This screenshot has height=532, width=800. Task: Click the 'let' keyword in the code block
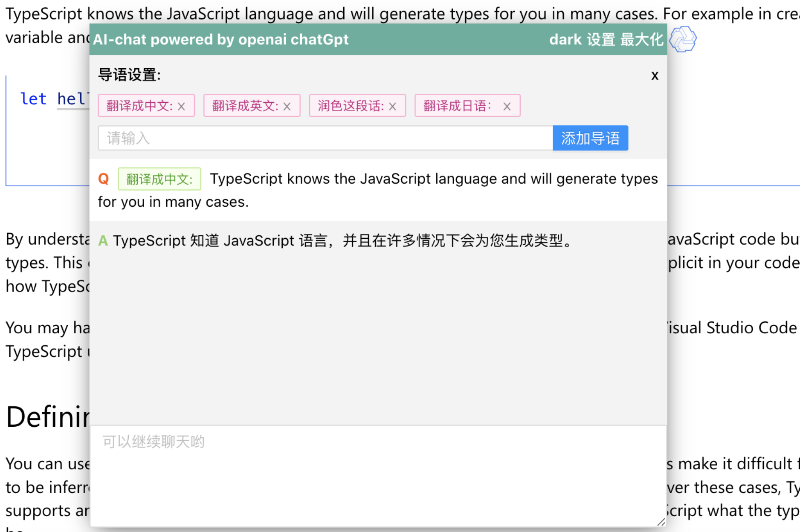click(x=33, y=99)
